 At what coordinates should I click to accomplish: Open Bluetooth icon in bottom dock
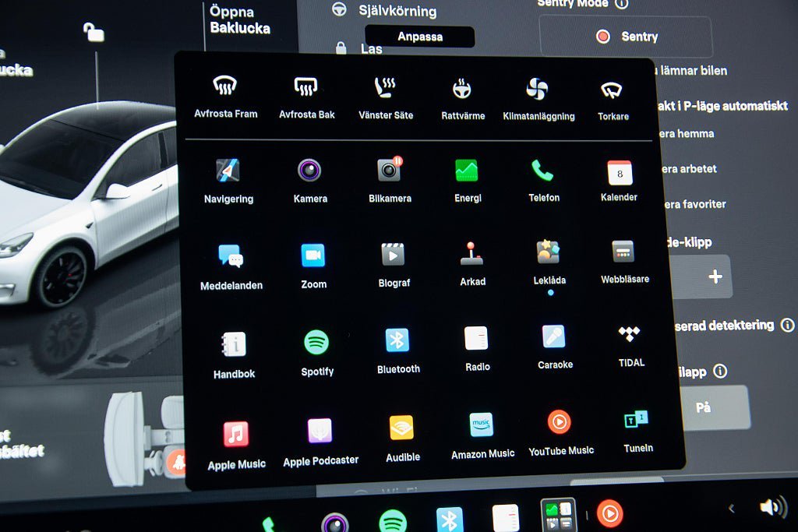point(450,520)
